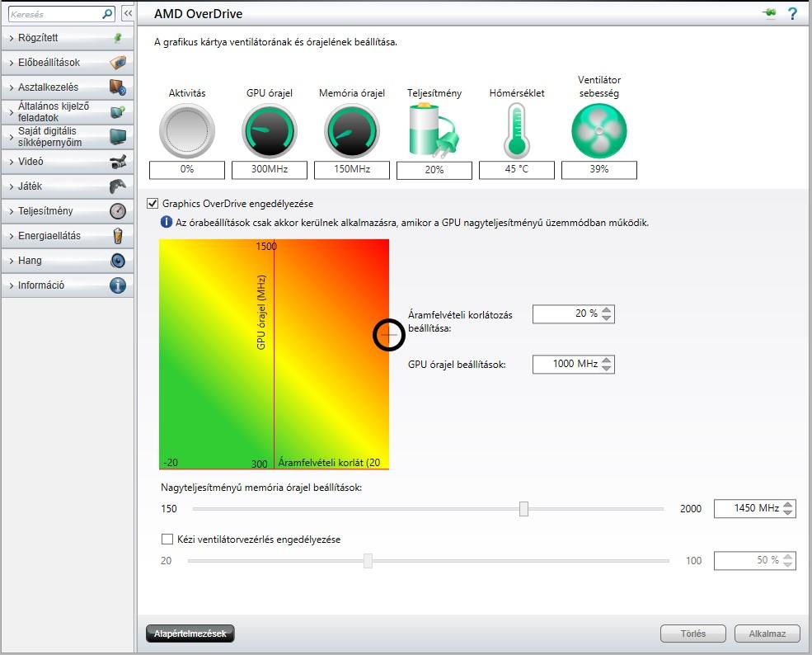
Task: Click the Energiaellátás battery icon
Action: point(118,236)
